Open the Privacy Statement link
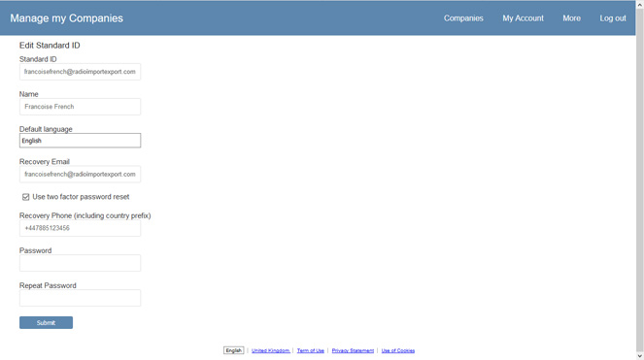Screen dimensions: 644x360 (x=353, y=350)
